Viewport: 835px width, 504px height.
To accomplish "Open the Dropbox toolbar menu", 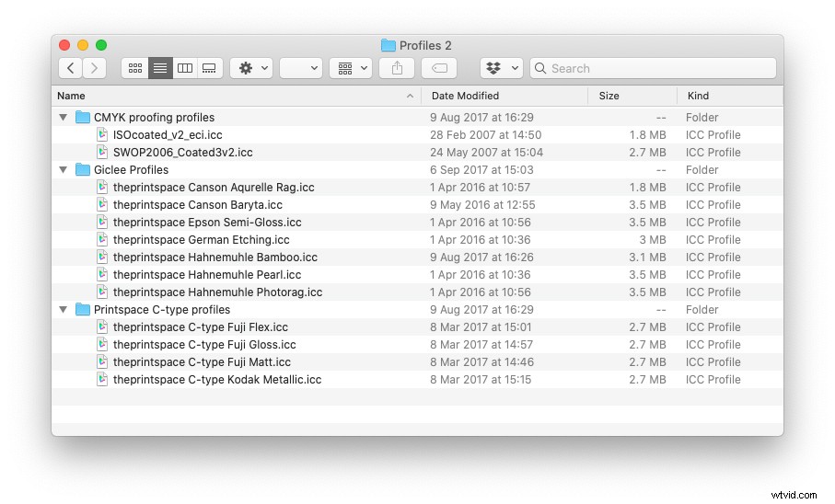I will 502,68.
